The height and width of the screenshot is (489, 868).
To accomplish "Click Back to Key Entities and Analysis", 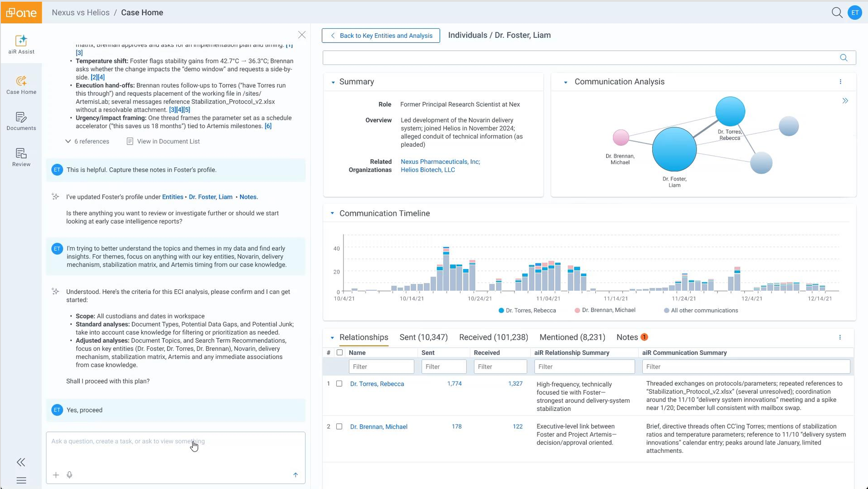I will (x=380, y=36).
